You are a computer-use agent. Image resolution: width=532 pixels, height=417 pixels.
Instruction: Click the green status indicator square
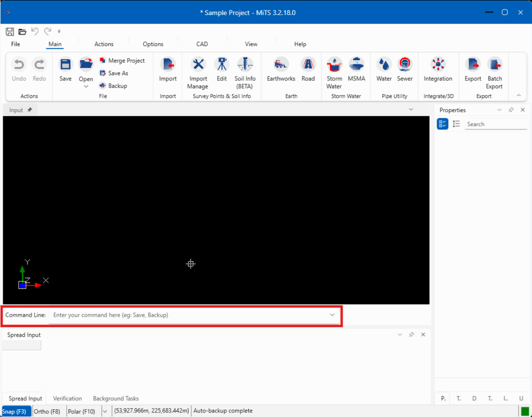(x=525, y=412)
